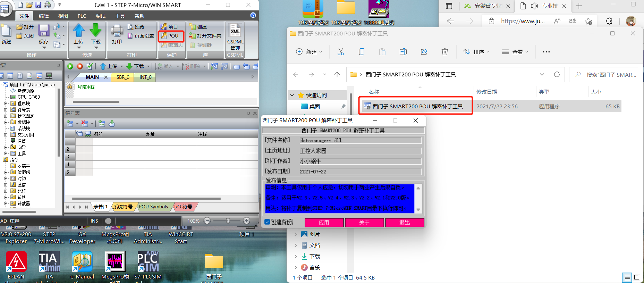
Task: Click the Cut scissors icon in File Explorer
Action: point(341,52)
